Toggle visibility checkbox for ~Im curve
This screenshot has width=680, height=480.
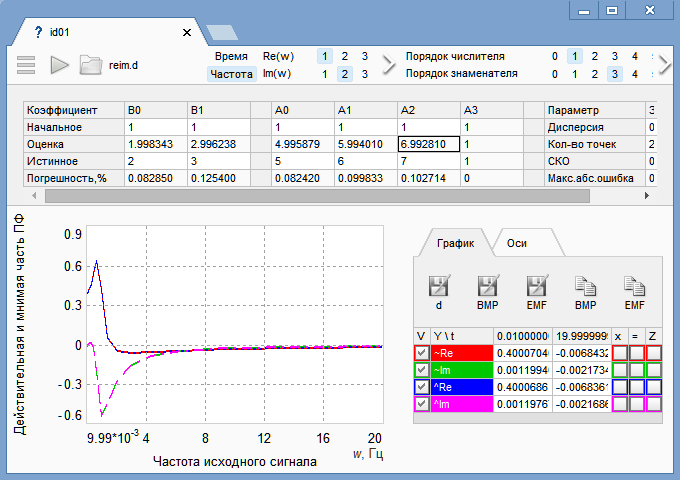point(422,370)
